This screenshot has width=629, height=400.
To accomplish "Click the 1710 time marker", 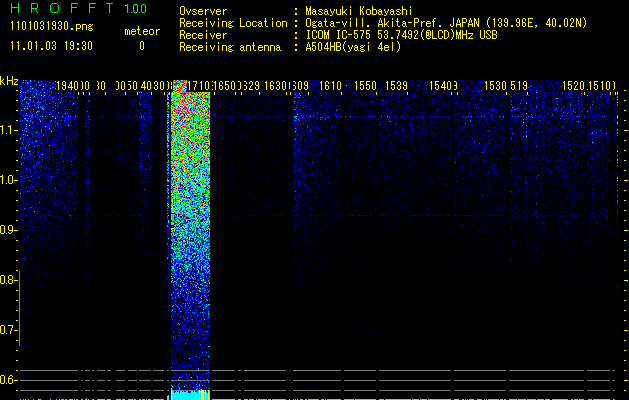I will tap(198, 86).
